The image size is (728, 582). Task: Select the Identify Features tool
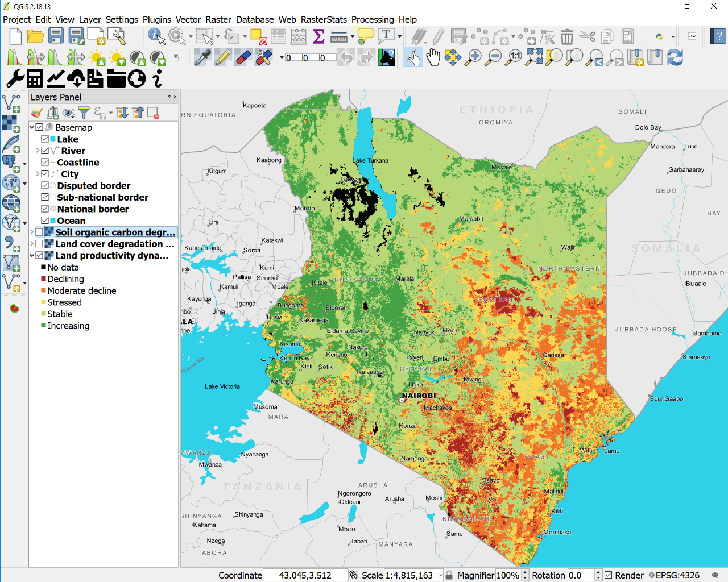pos(156,36)
